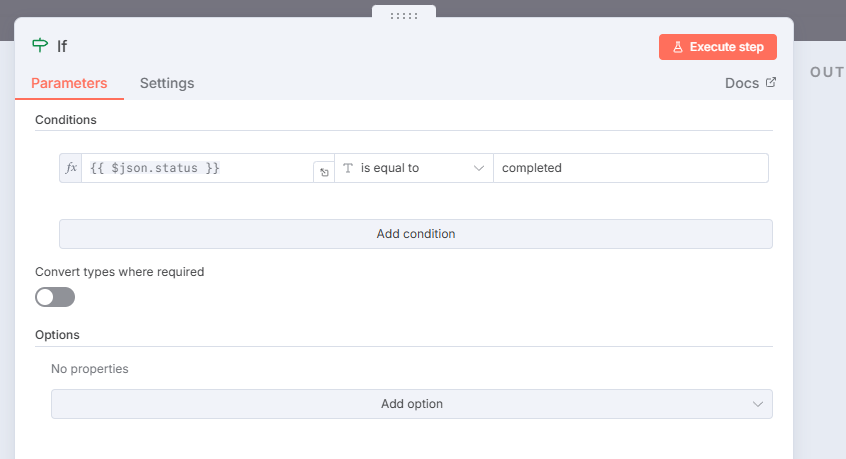Toggle Convert types where required switch

(55, 297)
